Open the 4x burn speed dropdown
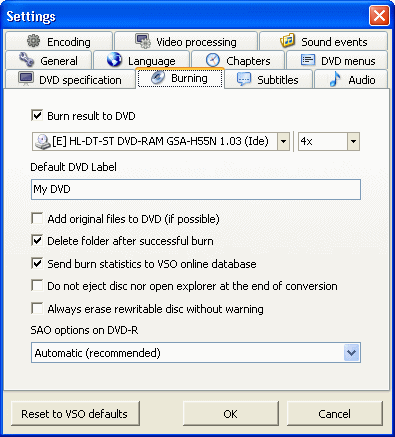The height and width of the screenshot is (437, 395). click(x=353, y=142)
